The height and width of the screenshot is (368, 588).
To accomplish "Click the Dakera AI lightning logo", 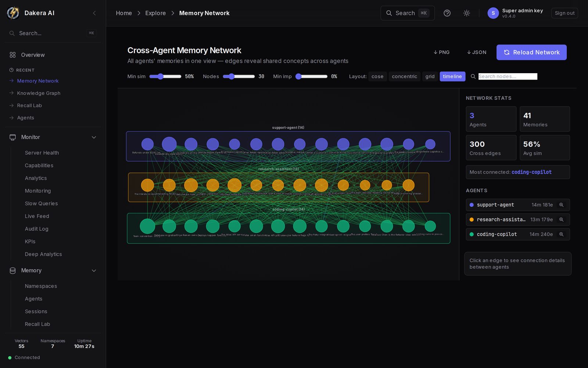I will point(13,13).
